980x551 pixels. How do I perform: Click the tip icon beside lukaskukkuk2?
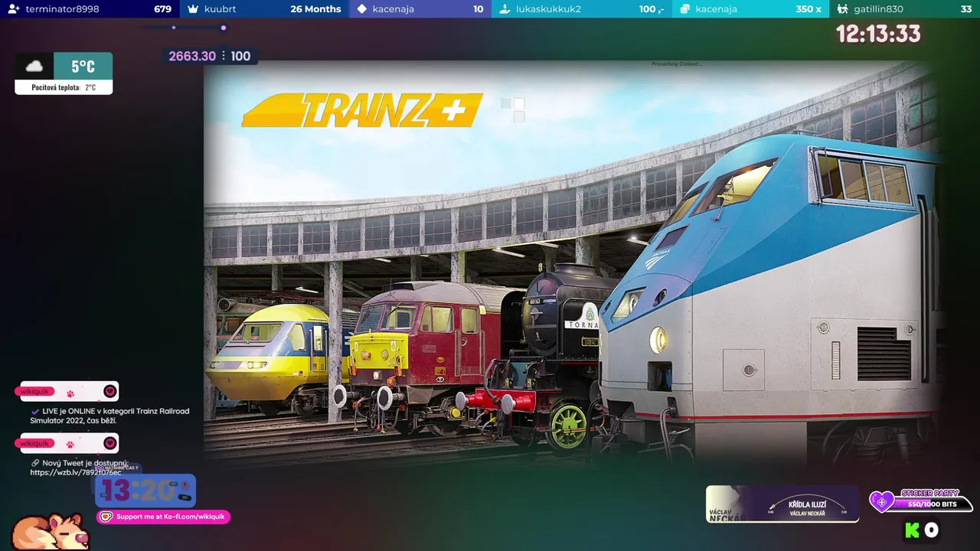(505, 9)
